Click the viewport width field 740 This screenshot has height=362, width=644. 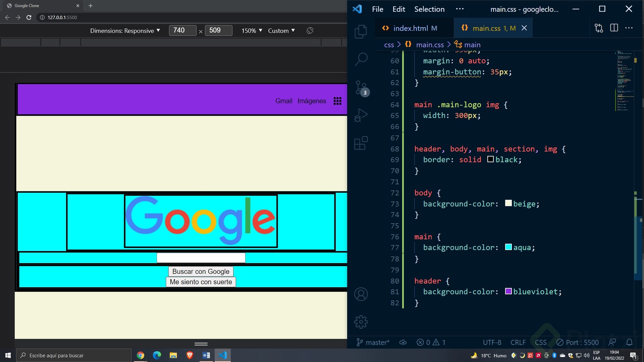coord(182,31)
